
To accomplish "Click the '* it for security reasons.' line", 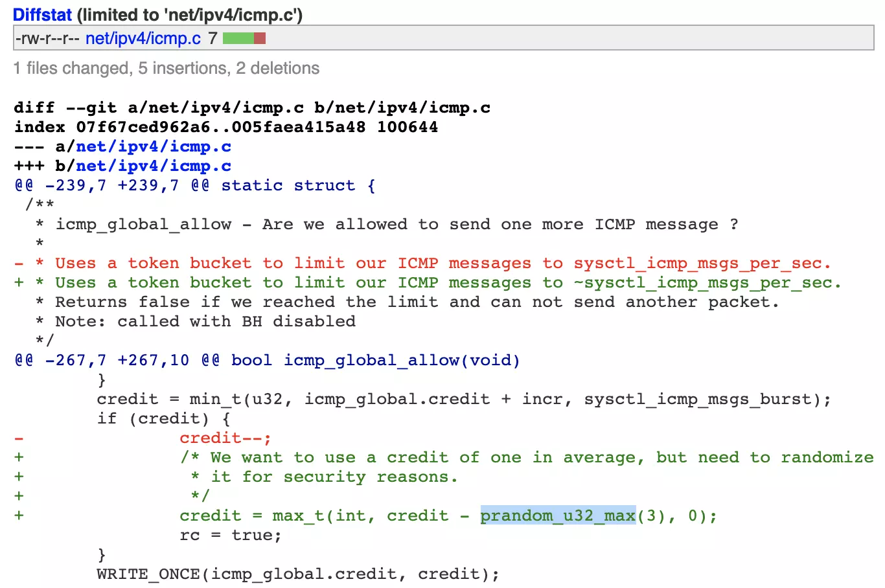I will [x=324, y=477].
